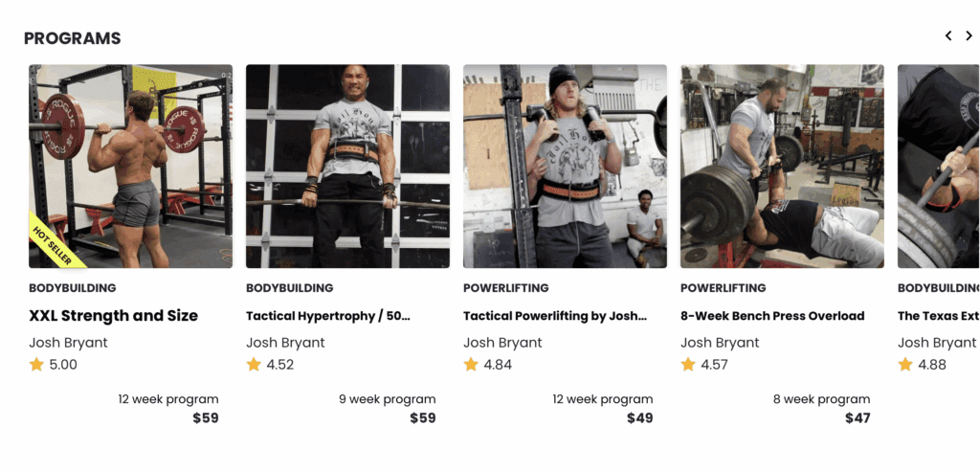Open the Tactical Powerlifting program image
The image size is (980, 472).
(565, 166)
